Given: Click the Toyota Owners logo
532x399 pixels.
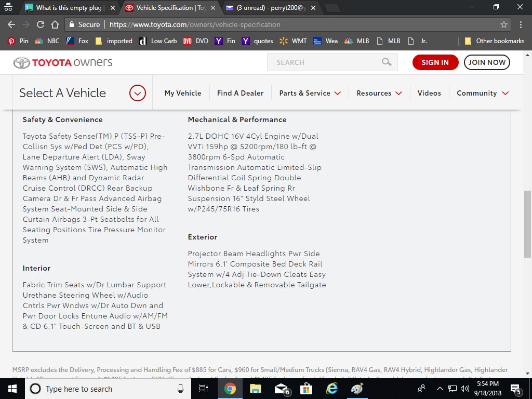Looking at the screenshot, I should [63, 62].
